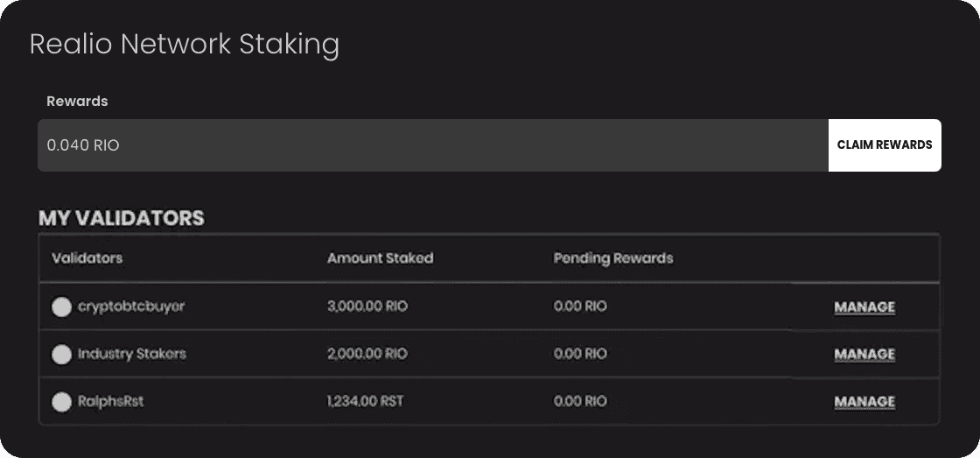Click the Realio Network Staking title
The width and height of the screenshot is (980, 458).
pyautogui.click(x=185, y=45)
